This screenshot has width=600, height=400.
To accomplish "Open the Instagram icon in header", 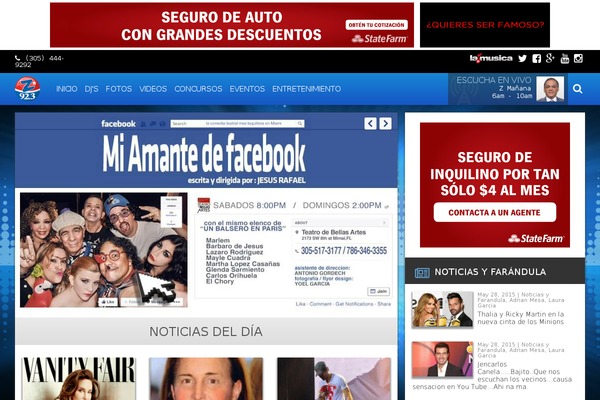I will tap(578, 59).
